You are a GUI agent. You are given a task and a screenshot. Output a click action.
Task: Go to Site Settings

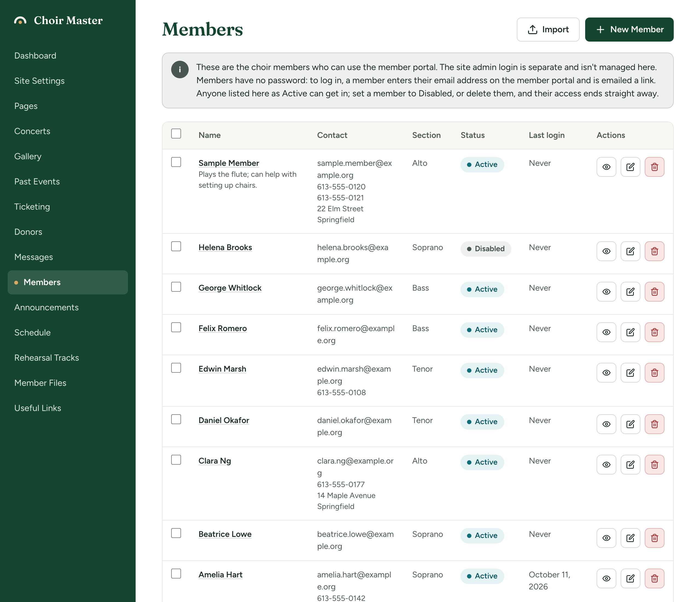click(68, 81)
